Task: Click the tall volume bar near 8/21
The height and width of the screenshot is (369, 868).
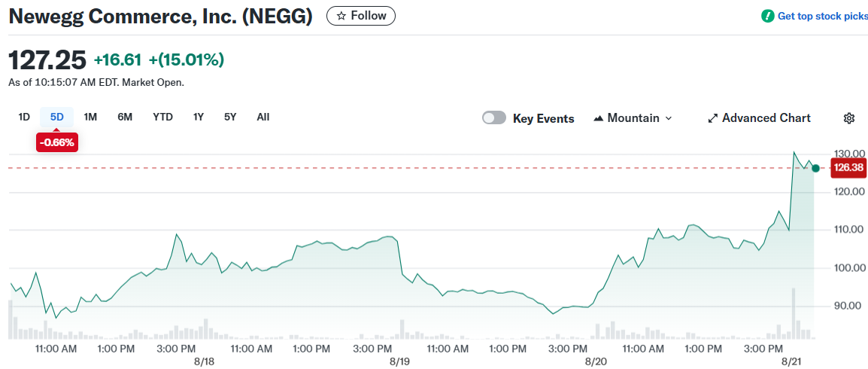Action: click(794, 313)
